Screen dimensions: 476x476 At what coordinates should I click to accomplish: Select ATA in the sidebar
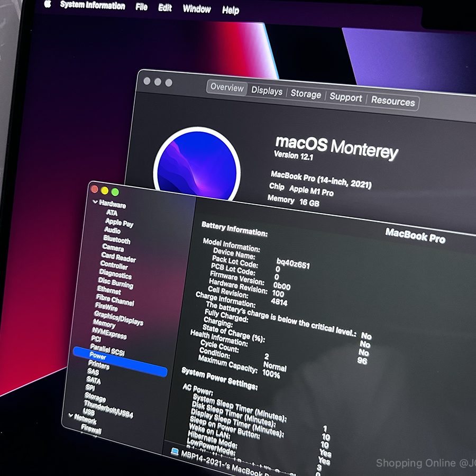(112, 213)
